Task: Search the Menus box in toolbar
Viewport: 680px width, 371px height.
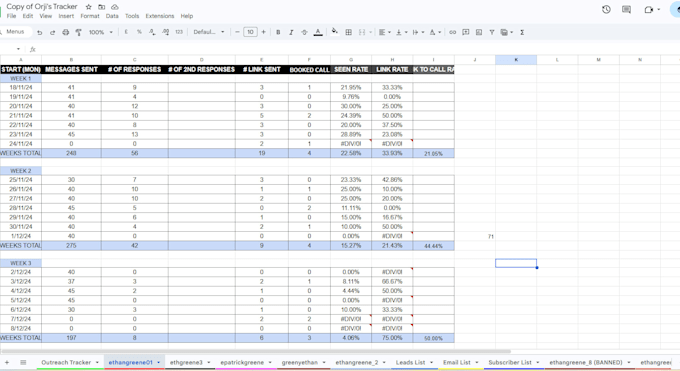Action: click(x=16, y=32)
